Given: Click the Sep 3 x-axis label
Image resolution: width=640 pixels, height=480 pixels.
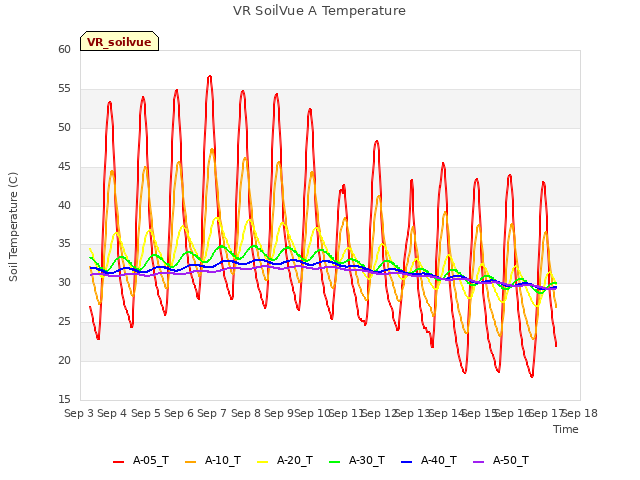Looking at the screenshot, I should pyautogui.click(x=79, y=413).
